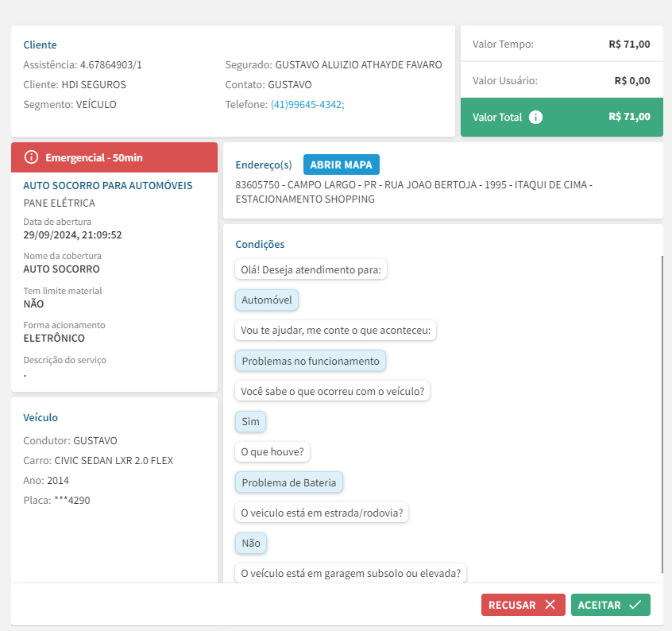Open the map with ABRIR MAPA
672x631 pixels.
point(342,165)
